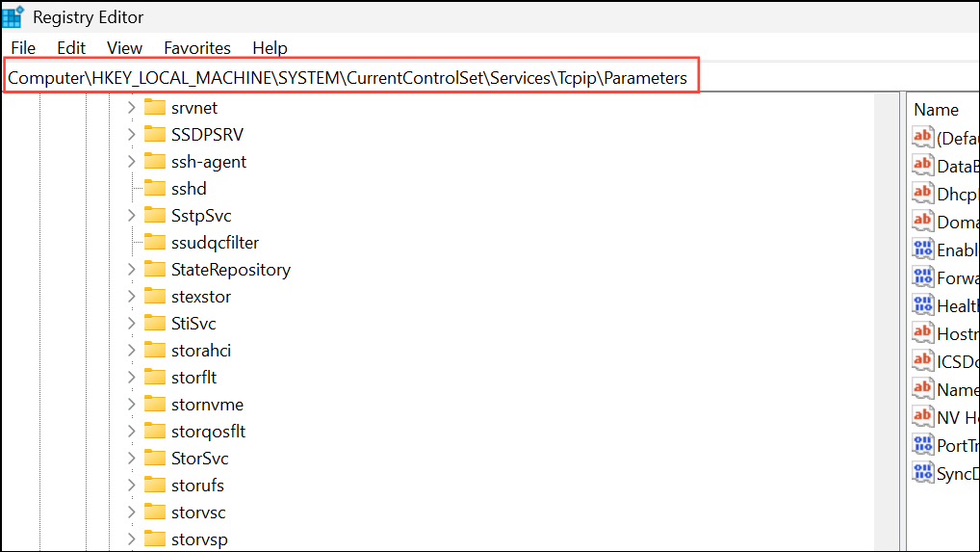Expand the storvsc key

131,512
